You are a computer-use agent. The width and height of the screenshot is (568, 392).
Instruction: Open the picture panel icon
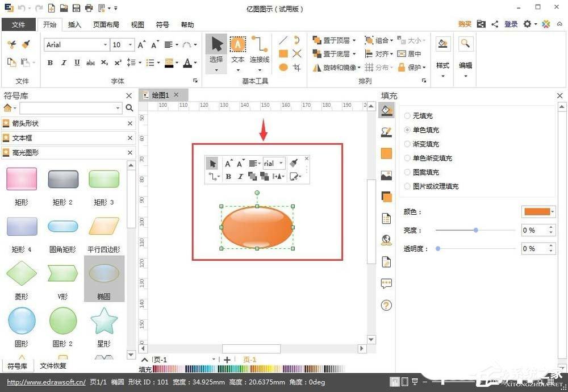point(386,176)
